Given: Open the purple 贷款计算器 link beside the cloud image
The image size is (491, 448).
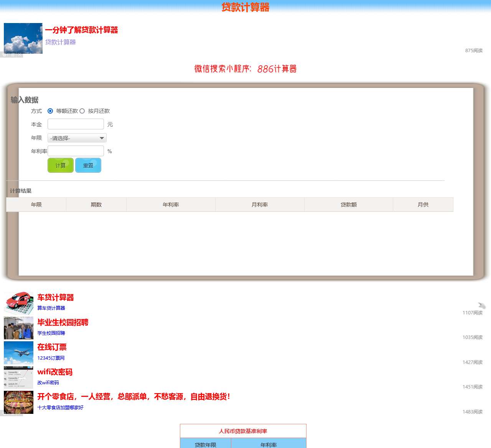Looking at the screenshot, I should coord(61,42).
